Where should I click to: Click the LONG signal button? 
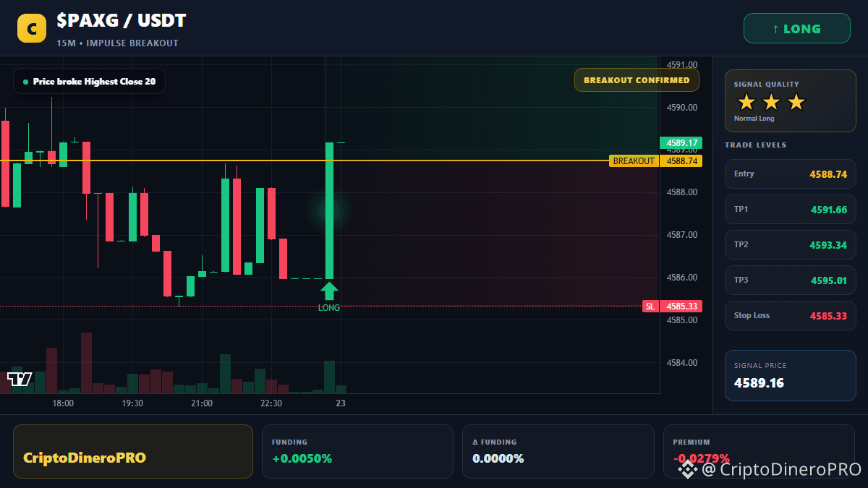point(796,29)
